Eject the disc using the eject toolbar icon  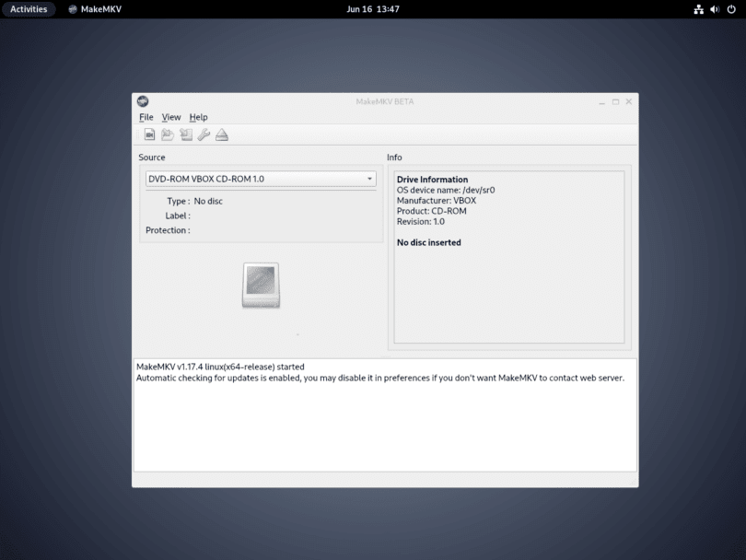pos(222,134)
